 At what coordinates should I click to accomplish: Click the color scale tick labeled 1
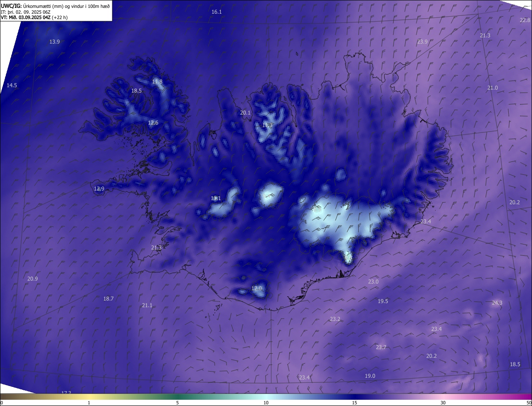(x=89, y=403)
